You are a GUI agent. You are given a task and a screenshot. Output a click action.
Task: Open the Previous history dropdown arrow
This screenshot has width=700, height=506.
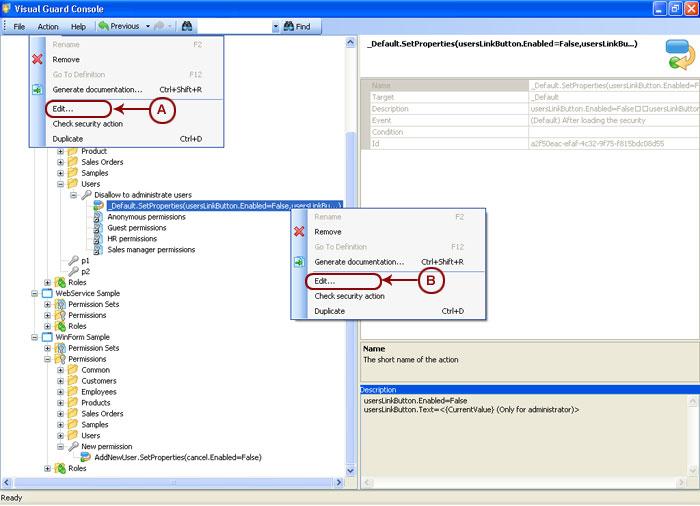tap(148, 26)
